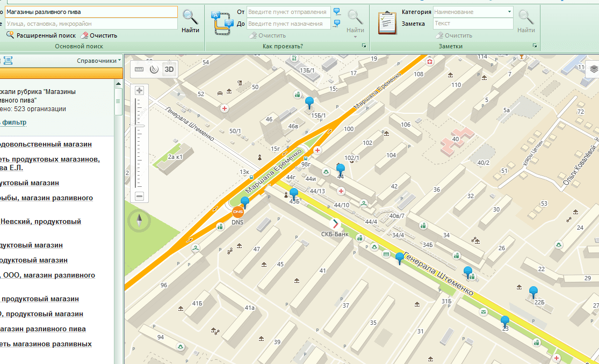Click the СКБ-Банк marker on map

click(335, 224)
